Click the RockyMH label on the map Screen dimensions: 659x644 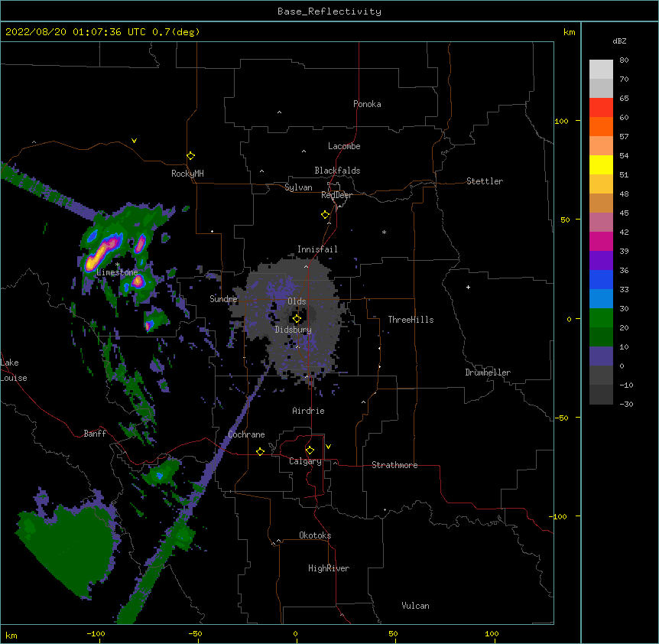coord(187,174)
